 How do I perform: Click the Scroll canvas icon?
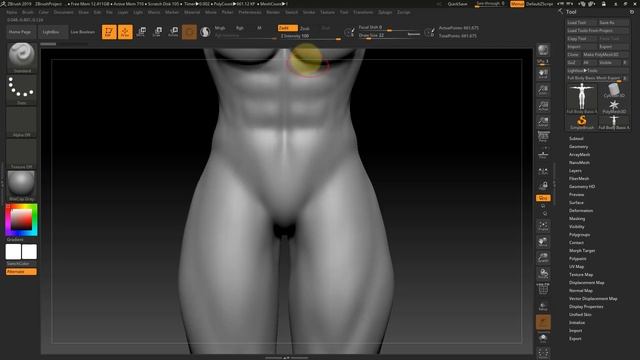coord(543,74)
